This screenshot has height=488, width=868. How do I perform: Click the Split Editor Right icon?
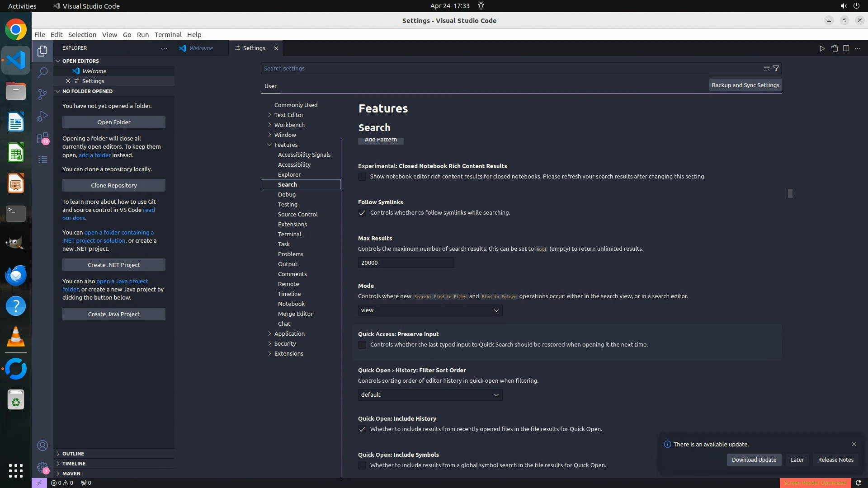[x=846, y=48]
